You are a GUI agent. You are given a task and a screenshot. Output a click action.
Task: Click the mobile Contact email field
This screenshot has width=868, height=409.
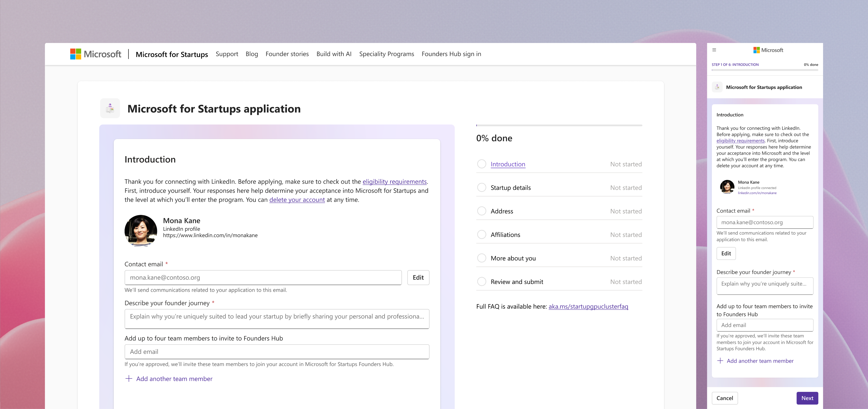[x=765, y=222]
